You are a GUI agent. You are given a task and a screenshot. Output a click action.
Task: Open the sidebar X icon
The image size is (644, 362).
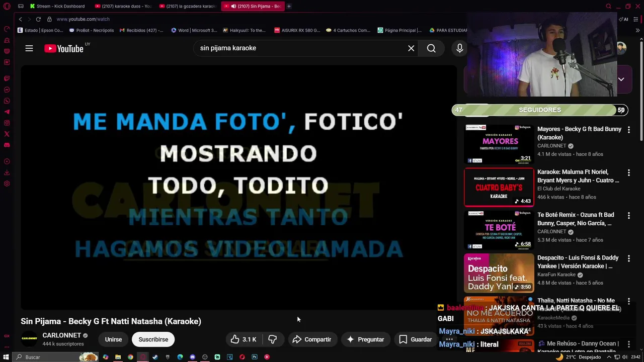7,134
